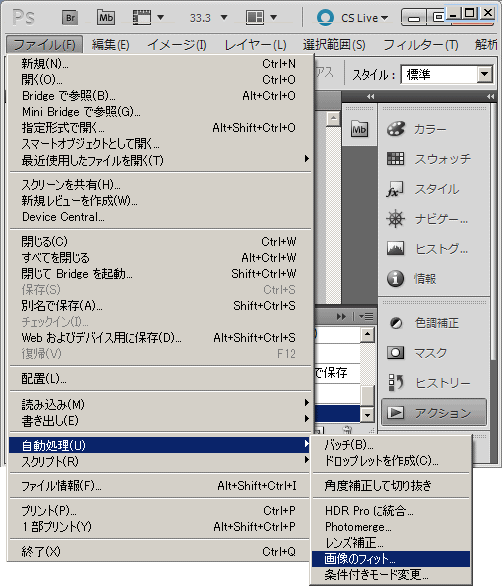Expand the スクリプト(R) submenu
The height and width of the screenshot is (586, 502).
click(x=307, y=460)
